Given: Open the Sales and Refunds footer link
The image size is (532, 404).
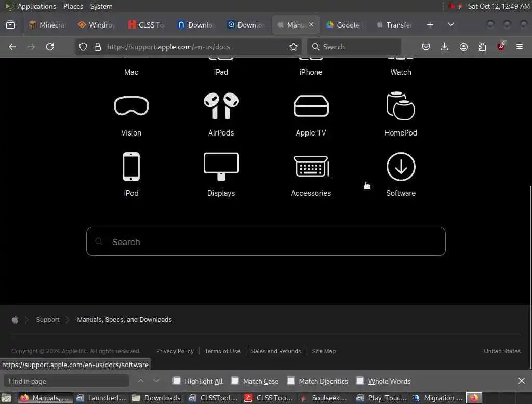Looking at the screenshot, I should coord(276,351).
